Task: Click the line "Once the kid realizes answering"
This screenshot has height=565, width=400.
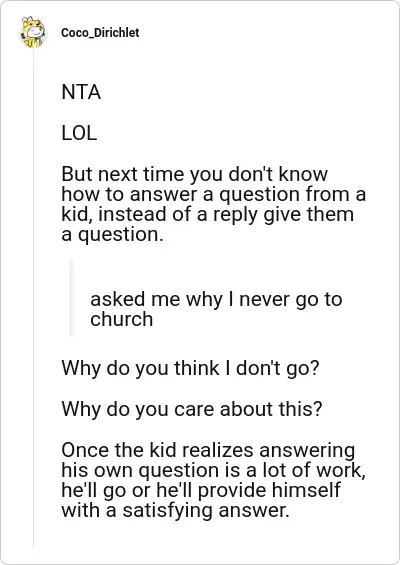Action: pyautogui.click(x=208, y=450)
